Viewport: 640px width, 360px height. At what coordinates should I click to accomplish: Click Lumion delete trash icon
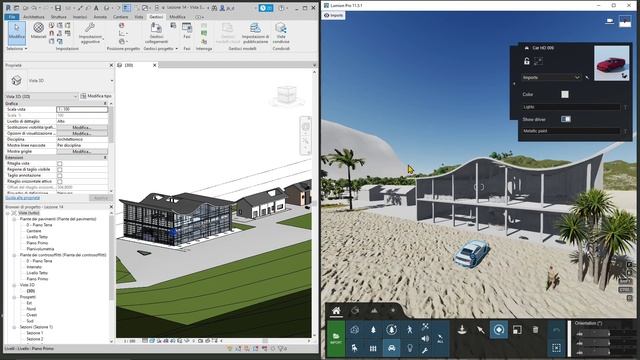536,330
